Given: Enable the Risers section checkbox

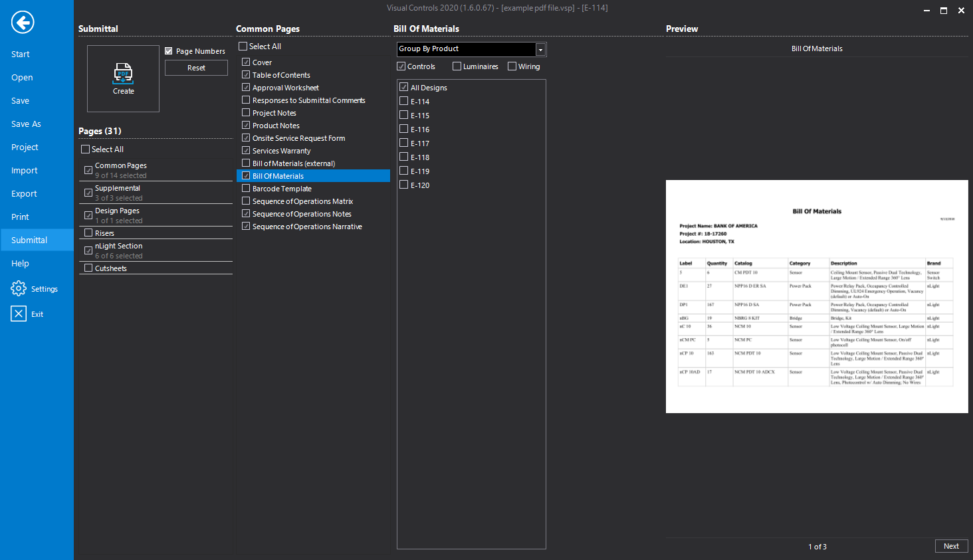Looking at the screenshot, I should pos(88,233).
